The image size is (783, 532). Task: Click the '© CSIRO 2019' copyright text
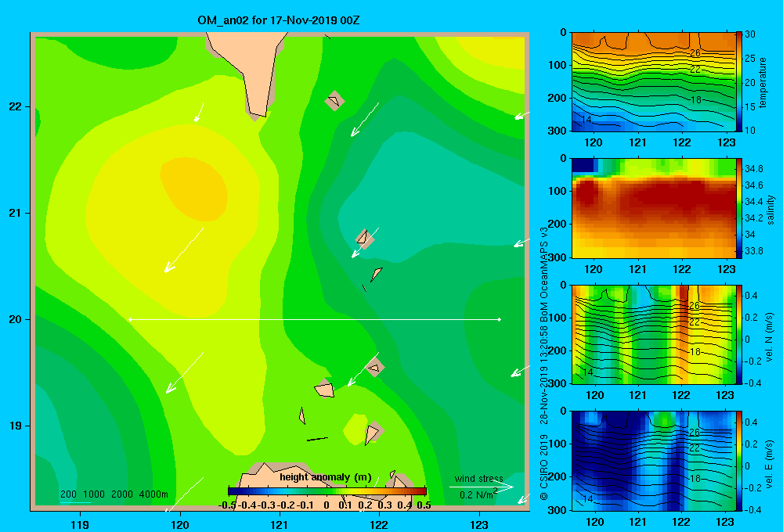(544, 466)
